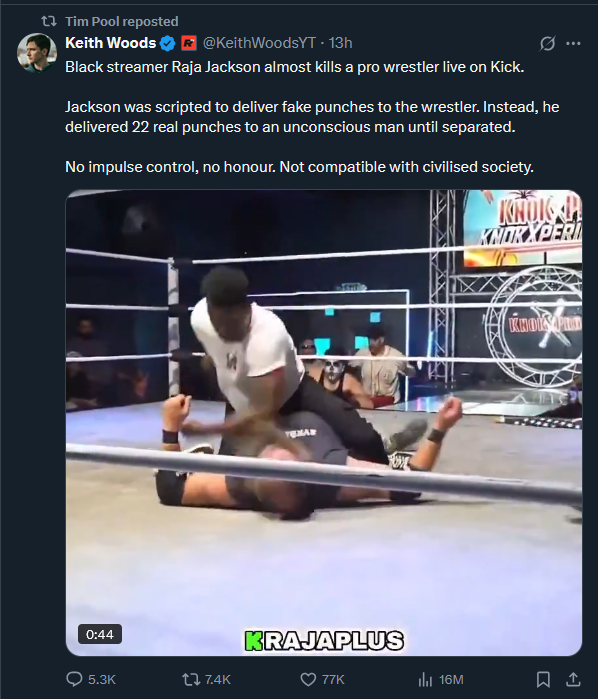Play the embedded wrestling video
The height and width of the screenshot is (699, 598).
point(324,423)
